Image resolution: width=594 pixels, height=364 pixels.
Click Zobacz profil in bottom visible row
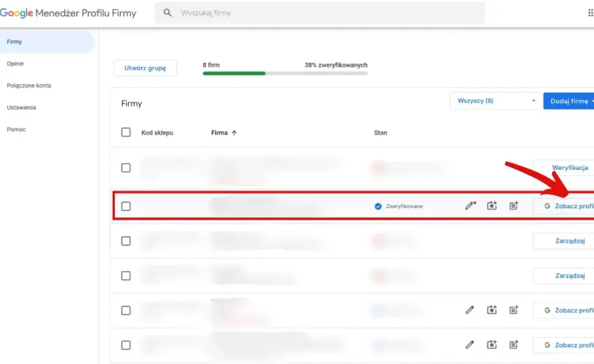pyautogui.click(x=564, y=345)
